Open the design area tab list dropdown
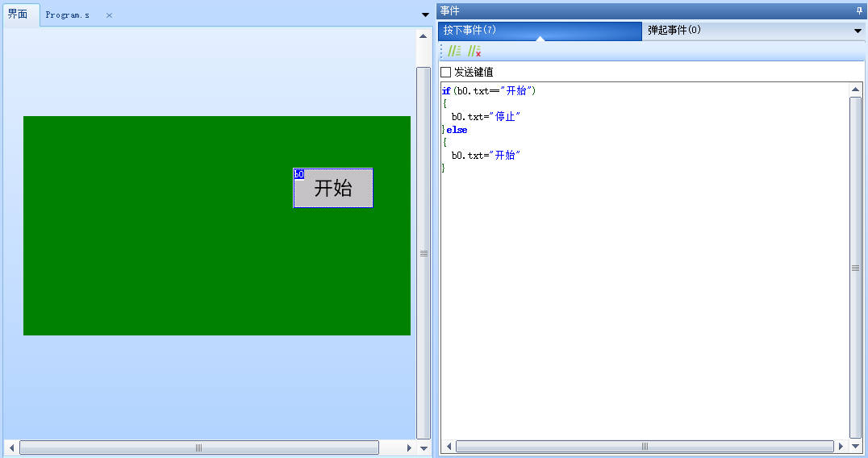868x458 pixels. coord(425,15)
